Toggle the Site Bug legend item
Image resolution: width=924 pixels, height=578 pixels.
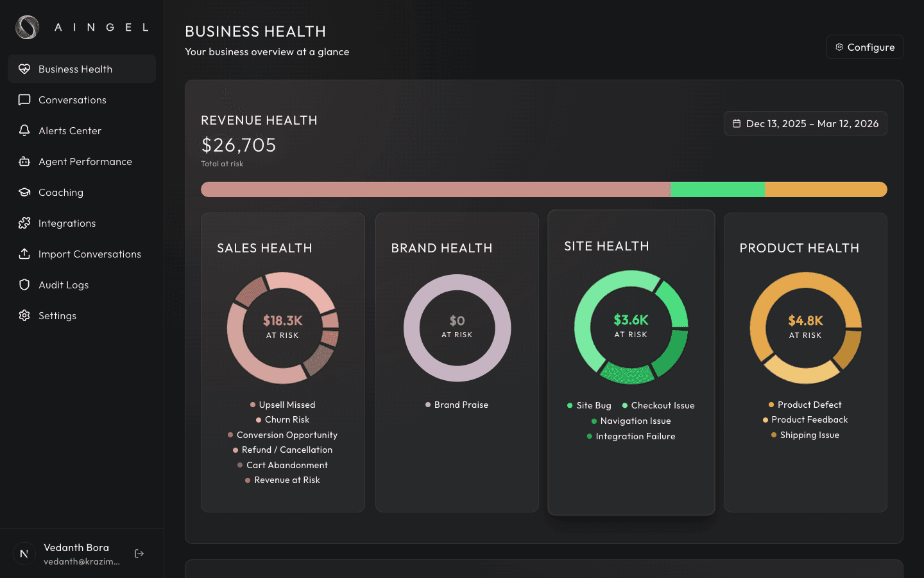click(589, 405)
